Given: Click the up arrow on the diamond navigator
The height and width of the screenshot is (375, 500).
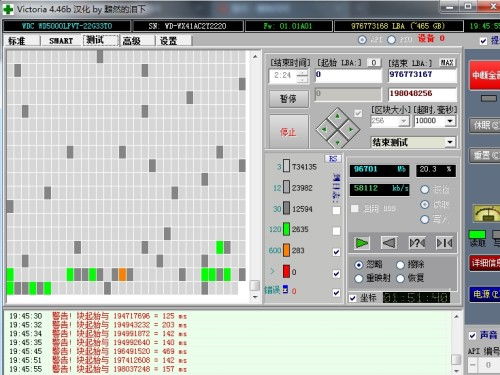Looking at the screenshot, I should tap(337, 116).
